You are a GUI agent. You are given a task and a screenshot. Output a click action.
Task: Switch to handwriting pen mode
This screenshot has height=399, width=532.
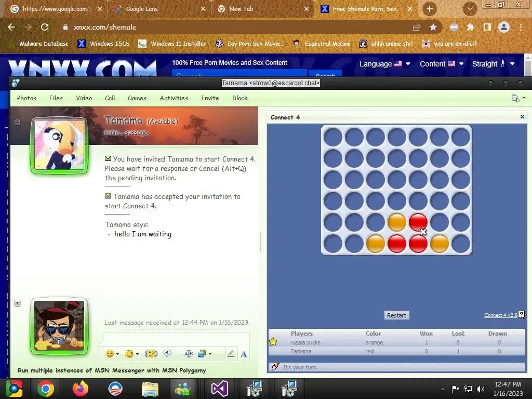point(231,354)
